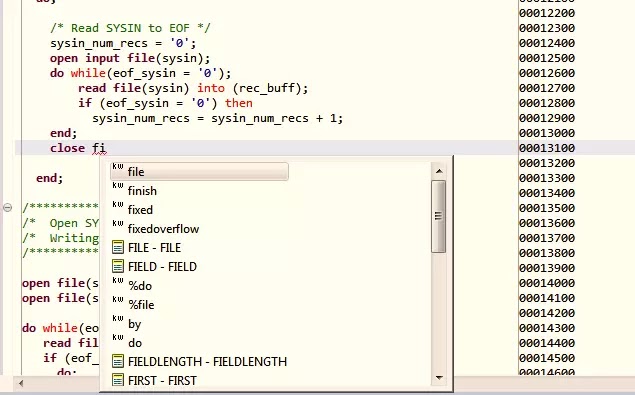Place the cursor after 'close fi' text
This screenshot has height=395, width=635.
(x=106, y=148)
